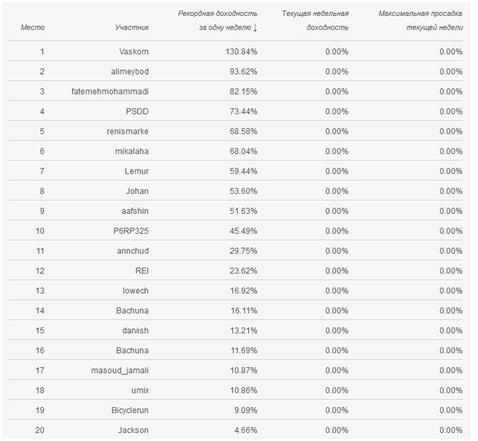Select participant Jackson in last row
The width and height of the screenshot is (478, 441).
(x=133, y=430)
